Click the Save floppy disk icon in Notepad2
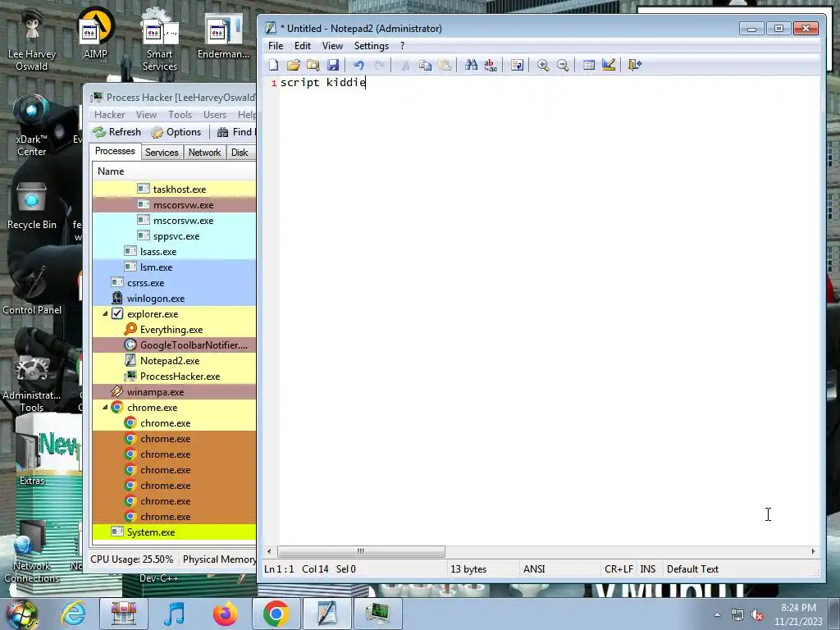 click(x=333, y=65)
